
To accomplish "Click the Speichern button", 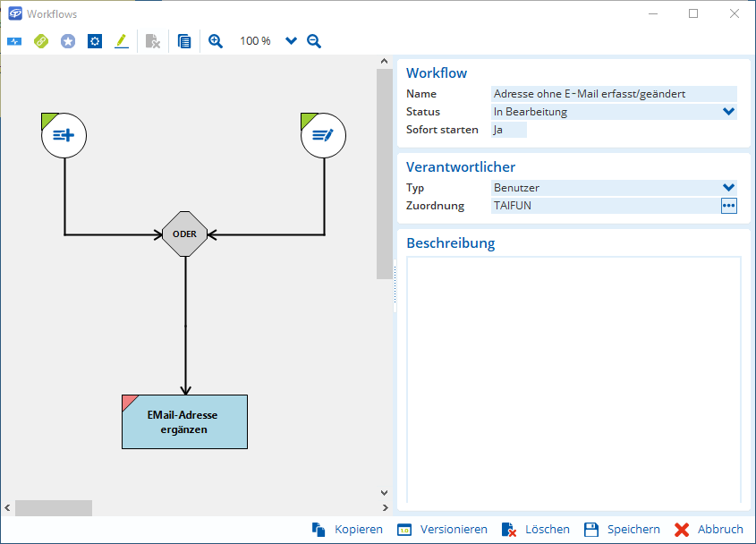I will click(x=623, y=530).
